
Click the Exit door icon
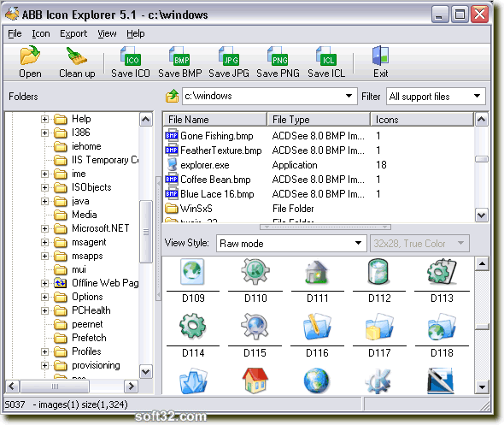381,56
